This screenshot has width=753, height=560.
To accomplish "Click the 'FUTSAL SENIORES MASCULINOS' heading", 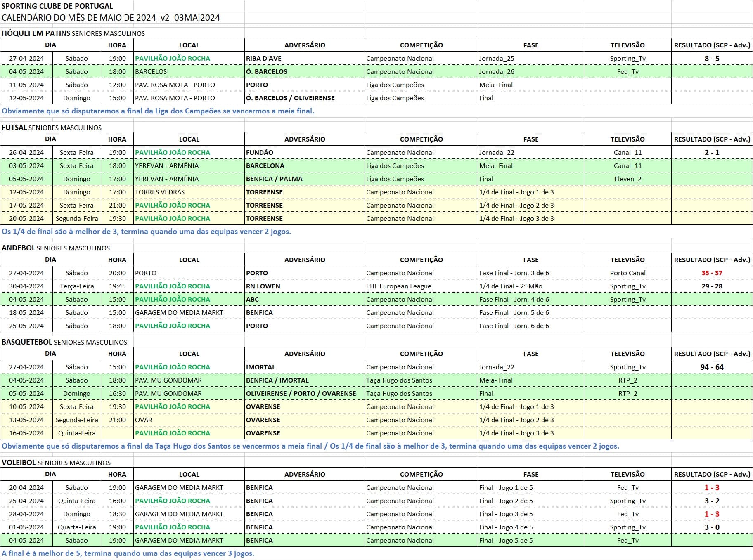I will click(52, 128).
